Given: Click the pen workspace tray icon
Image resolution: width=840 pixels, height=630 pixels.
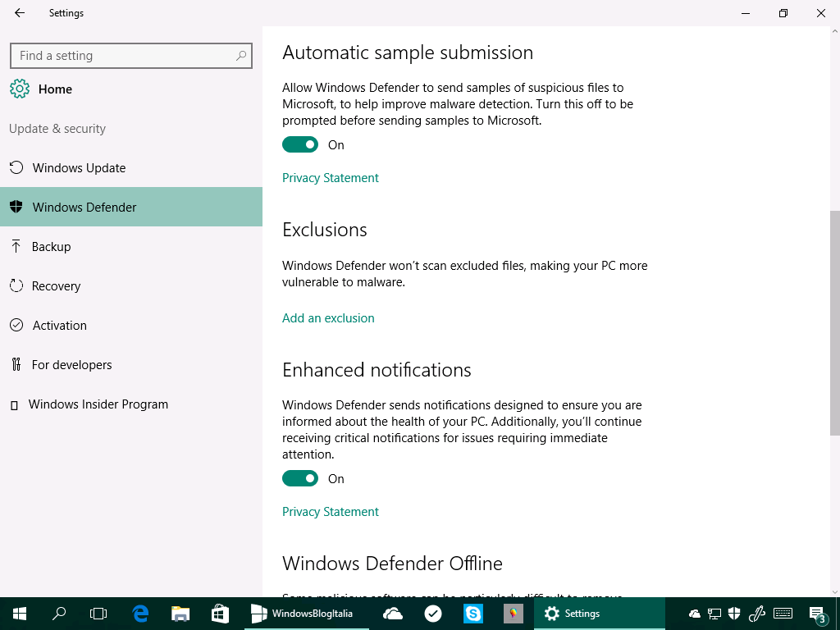Looking at the screenshot, I should (756, 614).
